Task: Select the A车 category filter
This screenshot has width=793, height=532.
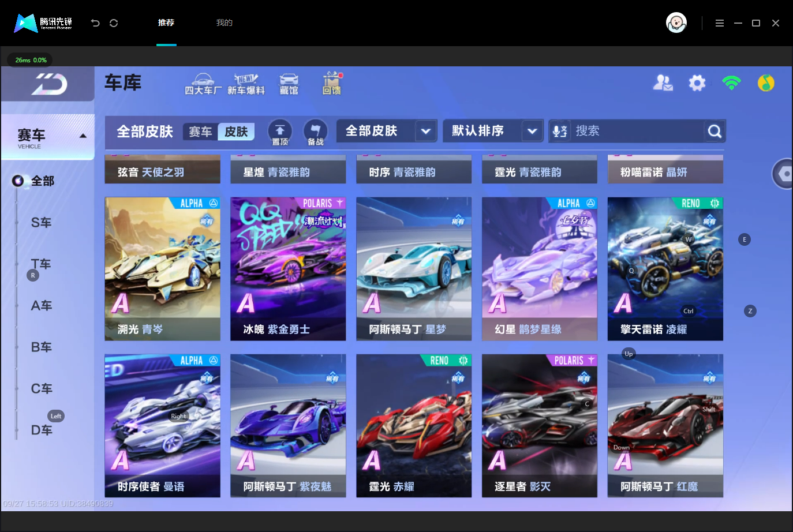Action: 41,306
